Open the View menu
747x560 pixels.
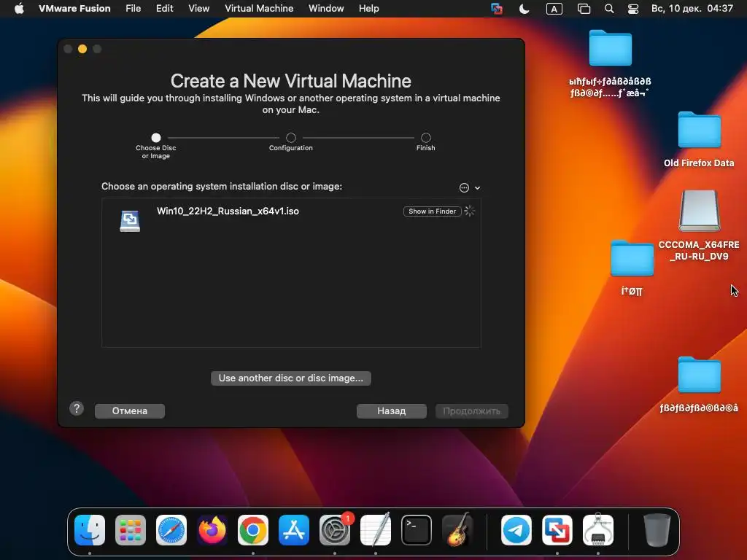[x=198, y=9]
